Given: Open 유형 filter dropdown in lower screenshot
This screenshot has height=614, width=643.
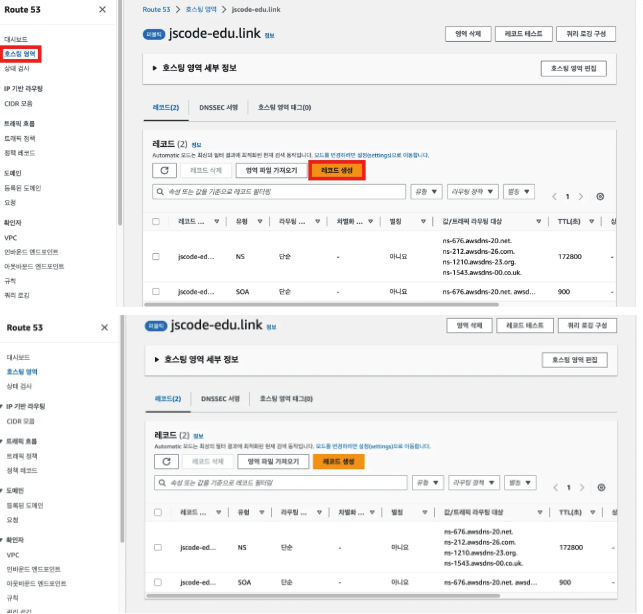Looking at the screenshot, I should click(428, 483).
